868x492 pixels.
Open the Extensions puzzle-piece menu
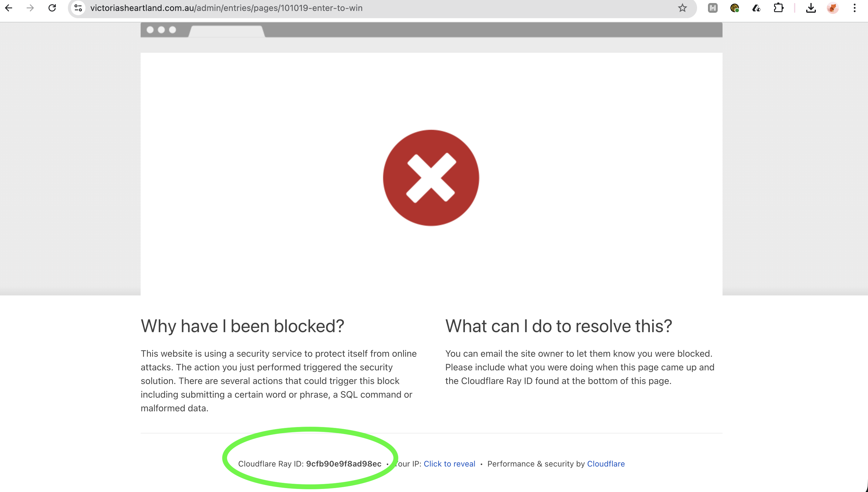(778, 8)
